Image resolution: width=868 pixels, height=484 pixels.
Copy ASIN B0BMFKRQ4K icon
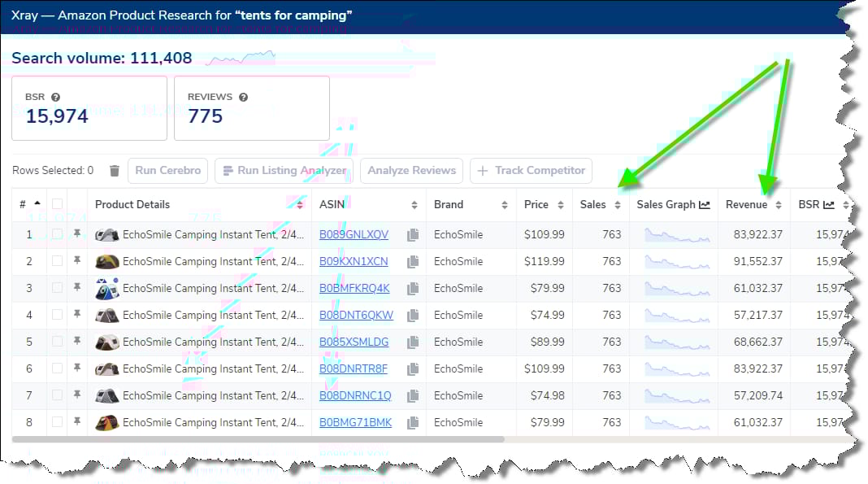coord(412,289)
